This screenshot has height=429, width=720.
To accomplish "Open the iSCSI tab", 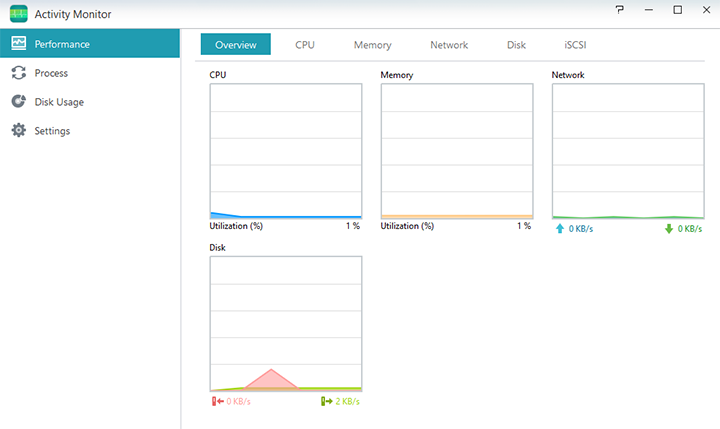I will click(x=575, y=45).
